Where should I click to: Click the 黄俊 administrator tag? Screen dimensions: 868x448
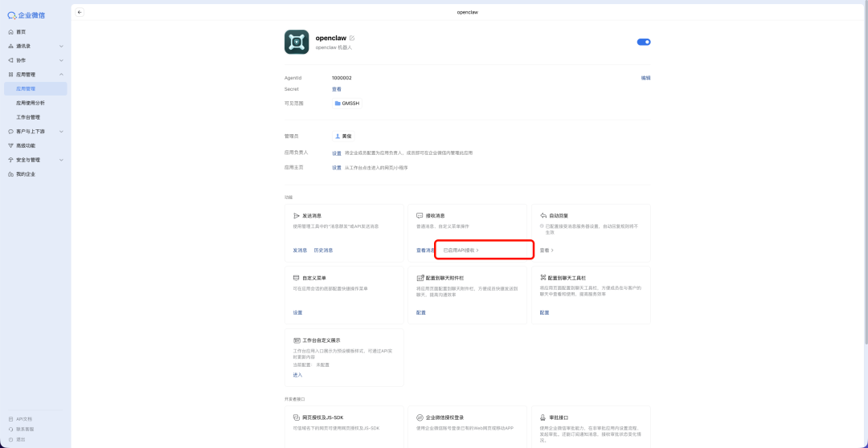point(344,136)
